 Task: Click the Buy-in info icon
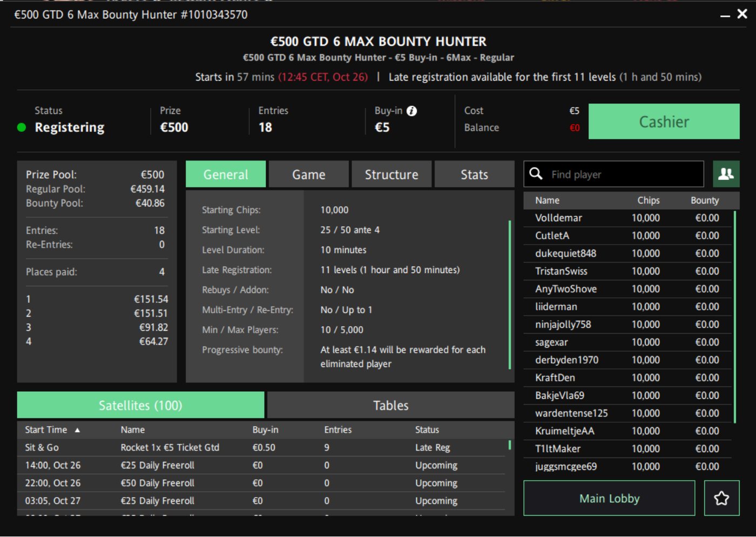click(x=411, y=111)
